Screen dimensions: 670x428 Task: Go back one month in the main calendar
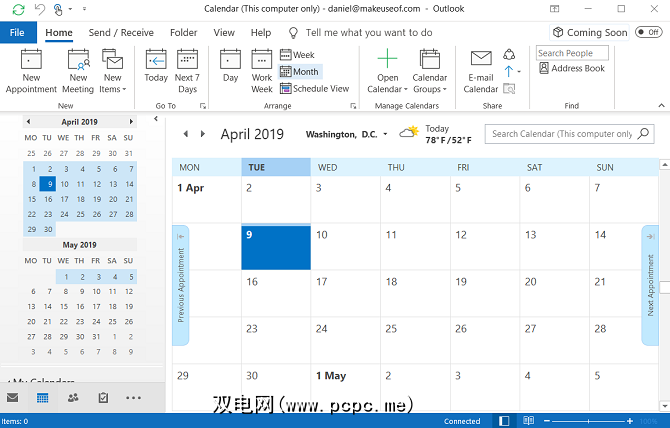pyautogui.click(x=185, y=134)
